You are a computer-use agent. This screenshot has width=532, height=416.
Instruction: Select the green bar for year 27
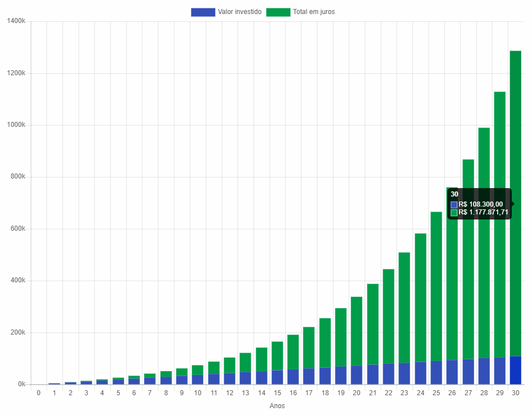pos(468,259)
